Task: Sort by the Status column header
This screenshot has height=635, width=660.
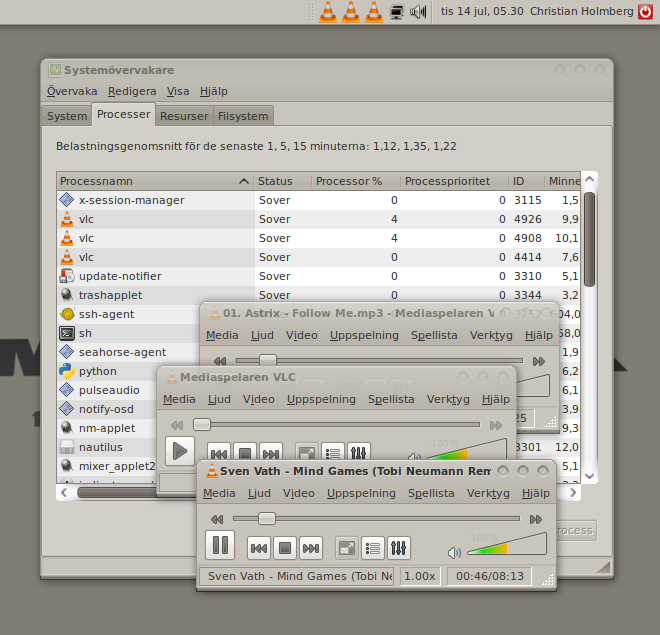Action: coord(283,181)
